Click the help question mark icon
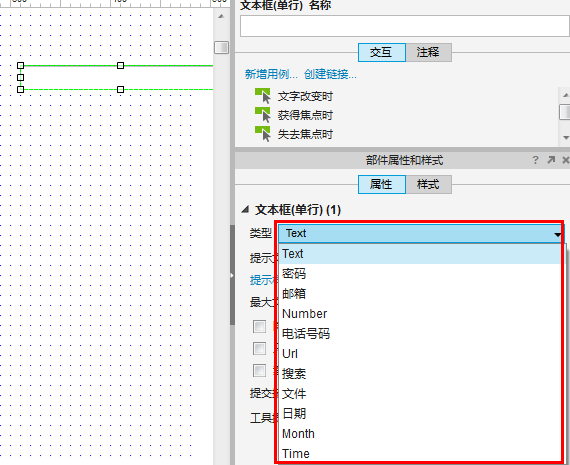Screen dimensions: 570x465 [535, 160]
